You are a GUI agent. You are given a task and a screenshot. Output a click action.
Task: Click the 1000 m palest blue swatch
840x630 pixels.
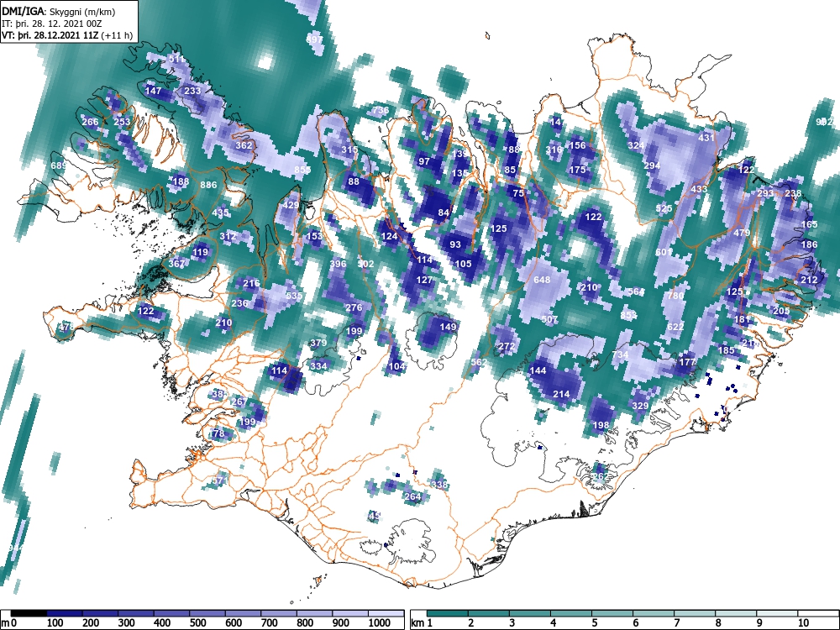click(386, 614)
